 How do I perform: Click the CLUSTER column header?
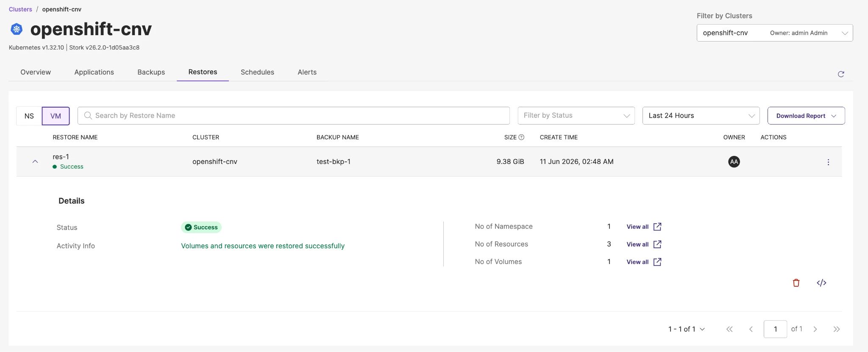[x=206, y=137]
